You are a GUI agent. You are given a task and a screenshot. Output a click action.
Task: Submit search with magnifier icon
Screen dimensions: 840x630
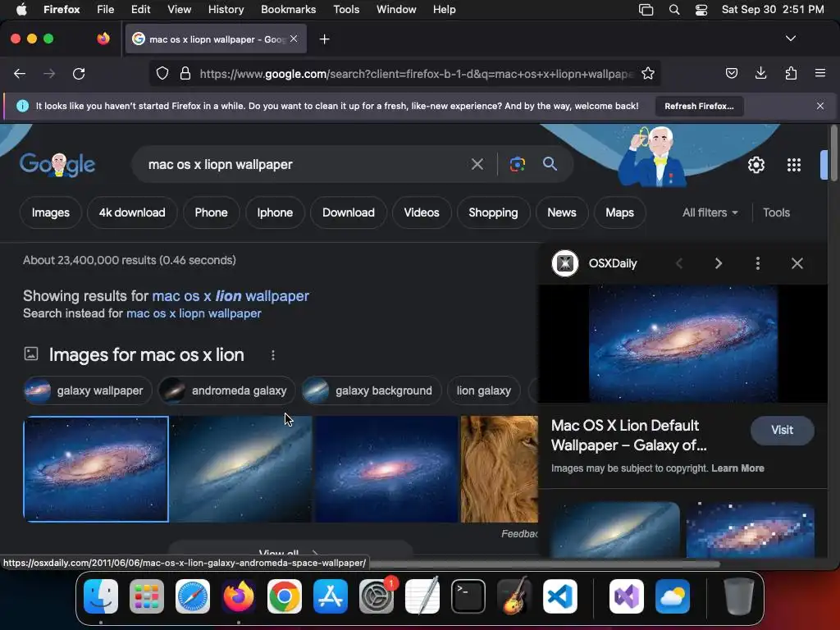(x=550, y=164)
